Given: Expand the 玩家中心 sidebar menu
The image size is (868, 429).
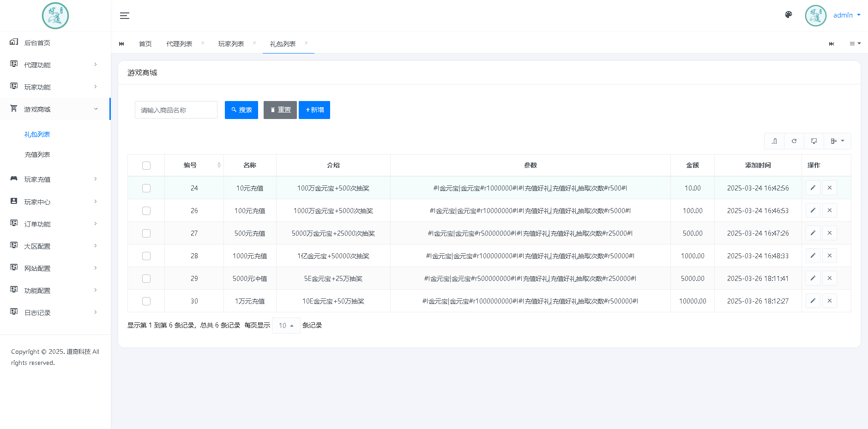Looking at the screenshot, I should [x=55, y=202].
